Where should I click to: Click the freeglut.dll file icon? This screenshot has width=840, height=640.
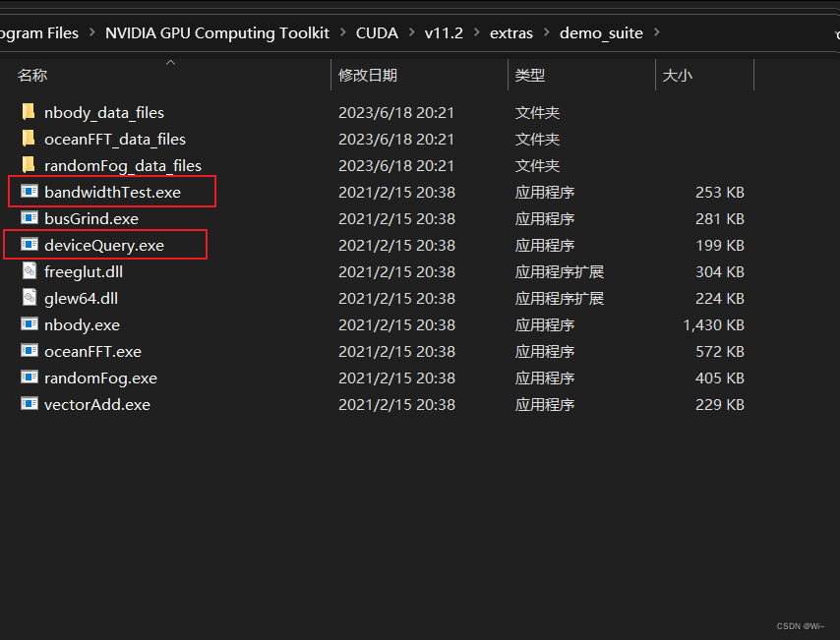(x=30, y=271)
